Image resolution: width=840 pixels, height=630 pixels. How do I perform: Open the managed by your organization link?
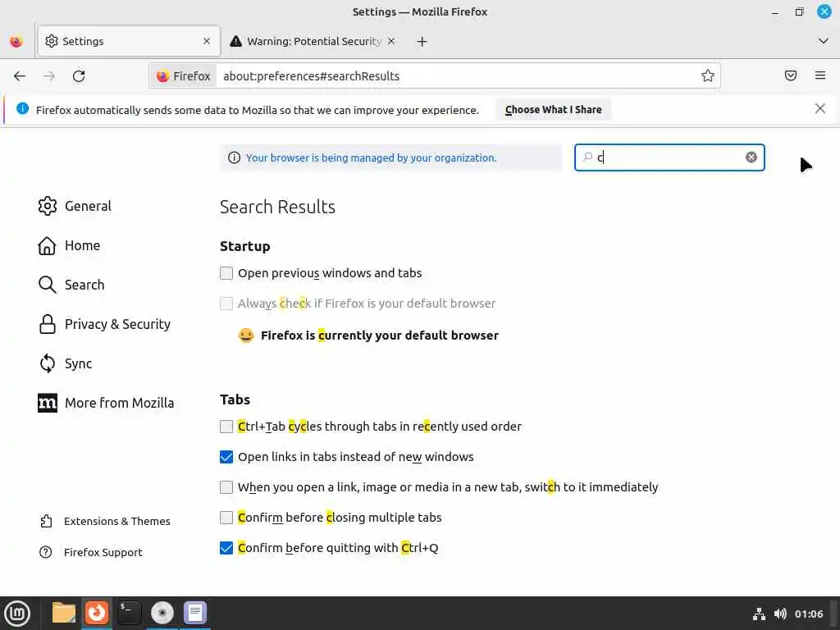pyautogui.click(x=371, y=157)
